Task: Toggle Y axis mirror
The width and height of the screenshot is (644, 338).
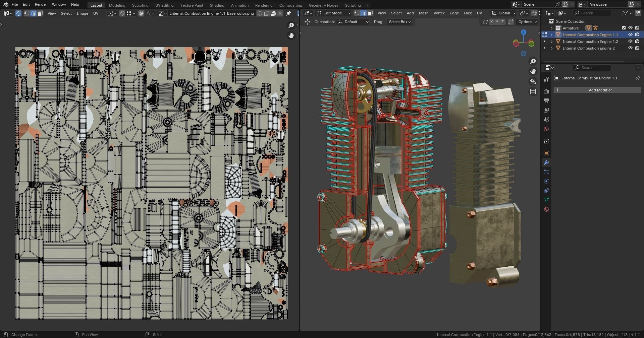Action: [x=497, y=22]
